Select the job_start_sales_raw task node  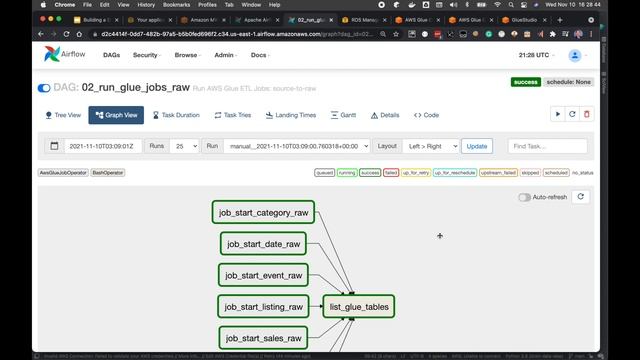point(263,338)
